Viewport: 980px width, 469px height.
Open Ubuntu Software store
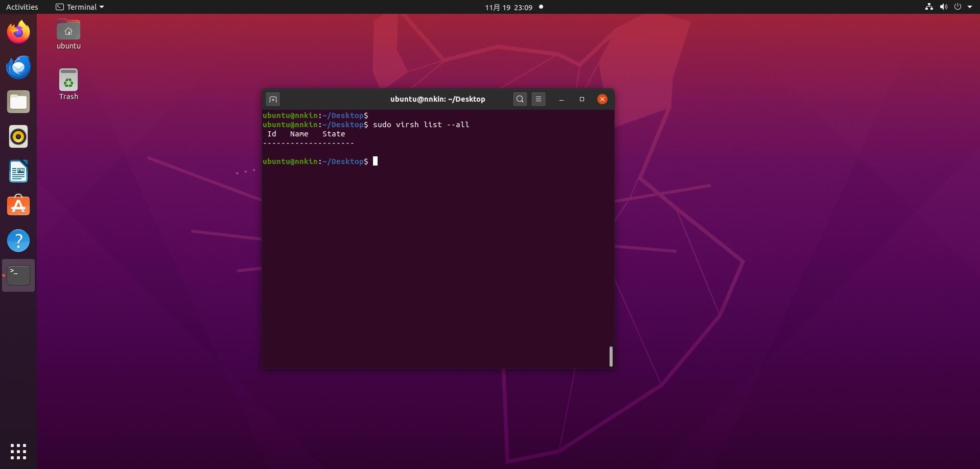pos(18,206)
